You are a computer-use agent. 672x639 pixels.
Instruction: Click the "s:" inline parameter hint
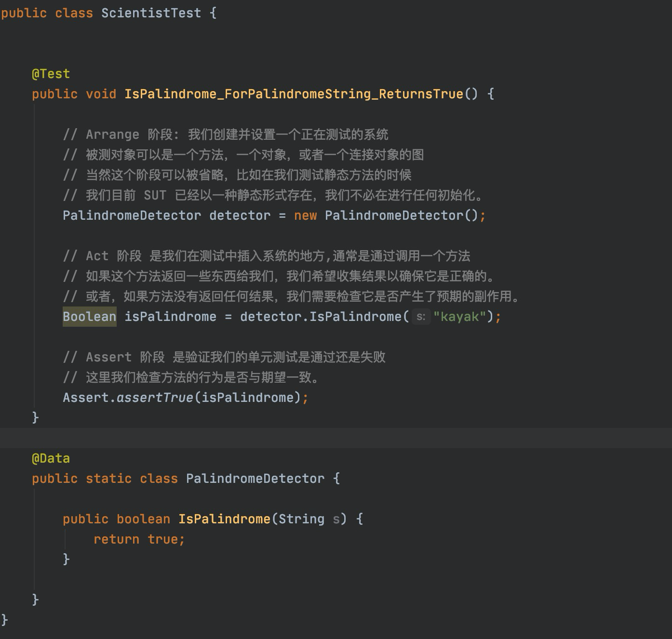click(x=420, y=317)
